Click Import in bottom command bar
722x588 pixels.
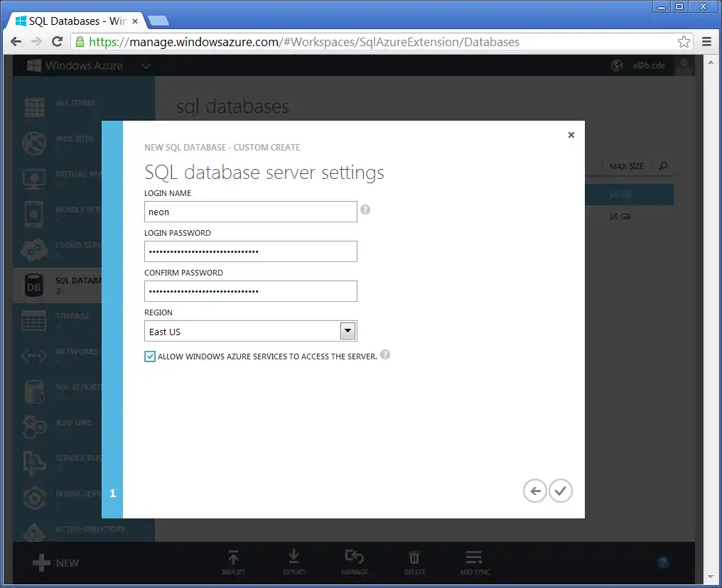234,562
